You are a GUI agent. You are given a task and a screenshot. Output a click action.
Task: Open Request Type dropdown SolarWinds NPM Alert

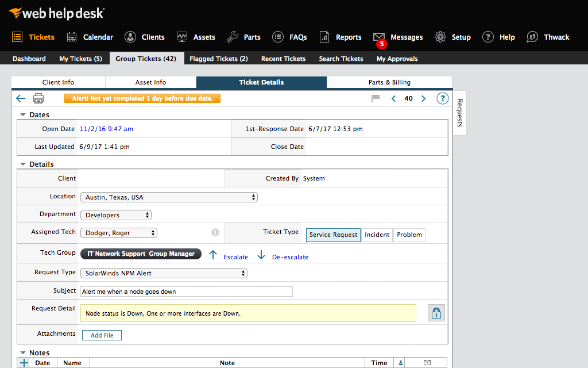point(164,273)
